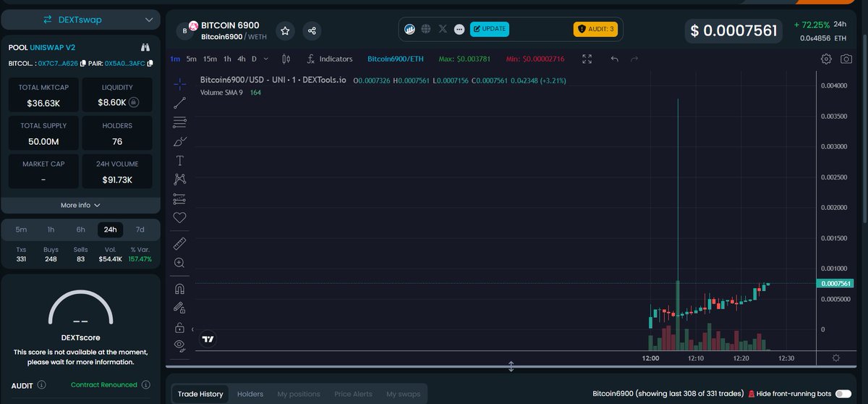
Task: Hide all drawings with the eye icon
Action: pyautogui.click(x=180, y=345)
